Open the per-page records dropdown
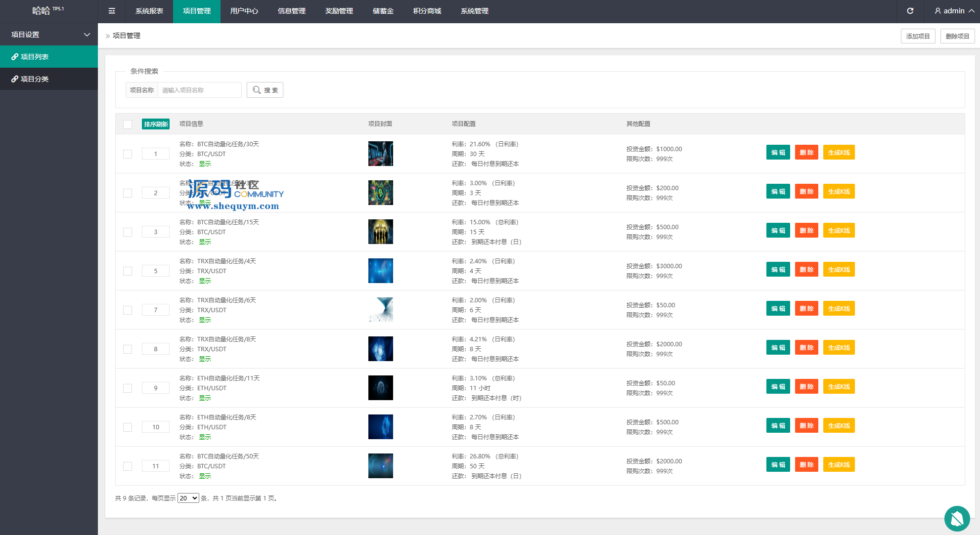Screen dimensions: 980x535 coord(188,498)
